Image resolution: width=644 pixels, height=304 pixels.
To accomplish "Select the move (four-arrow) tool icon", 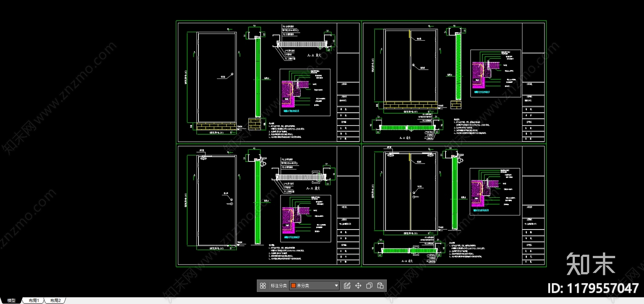I will pos(358,285).
